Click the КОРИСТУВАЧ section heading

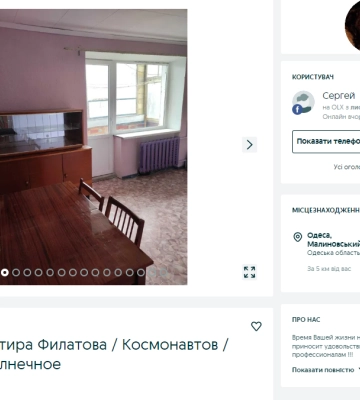313,77
